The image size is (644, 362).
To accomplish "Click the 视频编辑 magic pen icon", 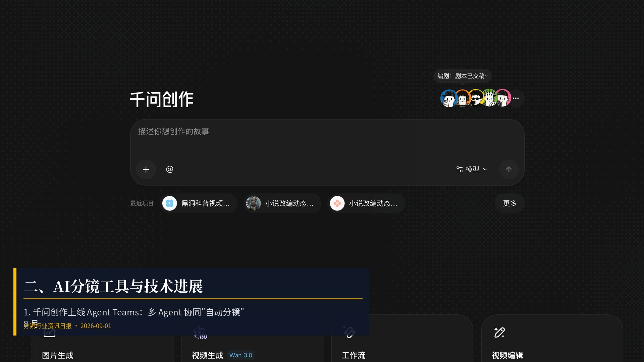I will 499,333.
